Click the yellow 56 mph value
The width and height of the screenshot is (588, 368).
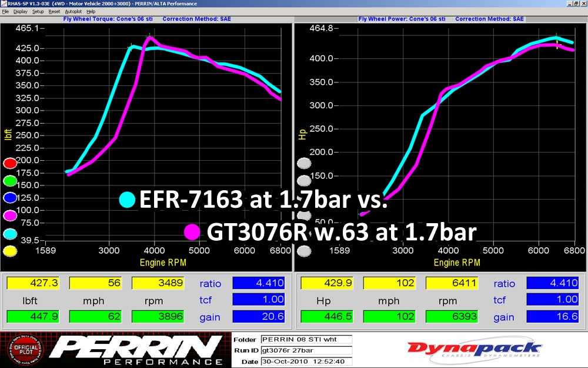95,283
